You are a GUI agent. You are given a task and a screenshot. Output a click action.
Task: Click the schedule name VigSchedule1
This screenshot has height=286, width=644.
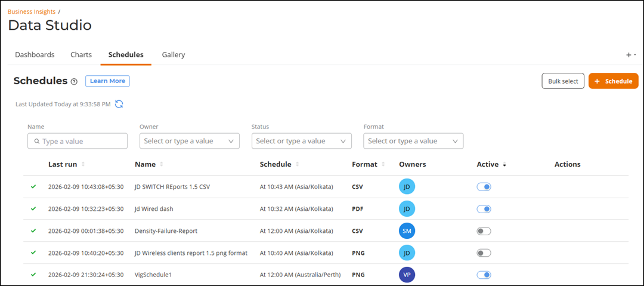click(x=153, y=275)
